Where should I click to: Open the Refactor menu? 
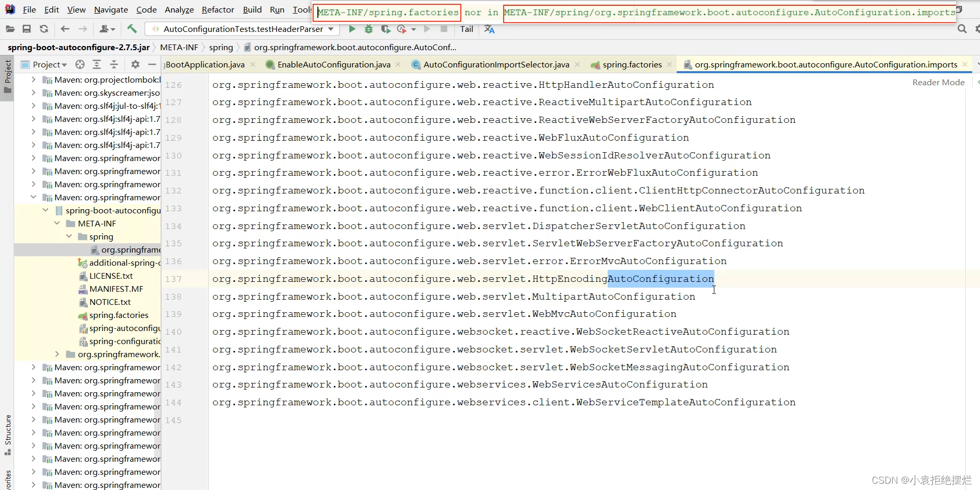pos(218,9)
